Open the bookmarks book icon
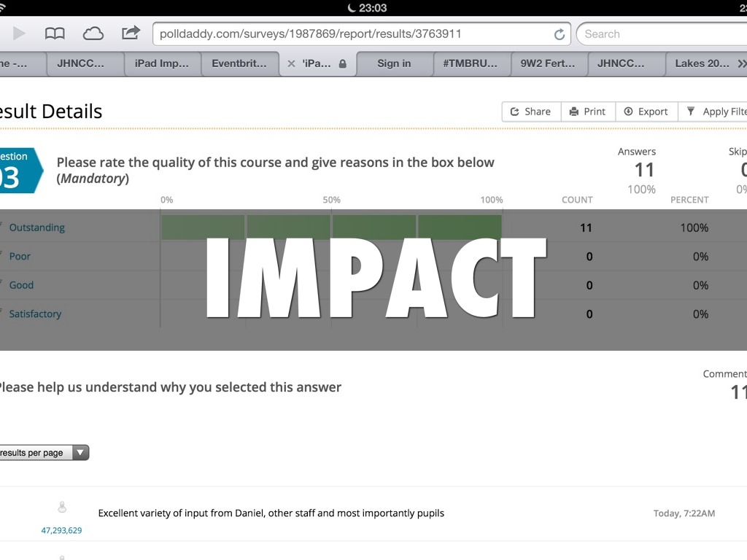The width and height of the screenshot is (747, 560). (x=55, y=34)
